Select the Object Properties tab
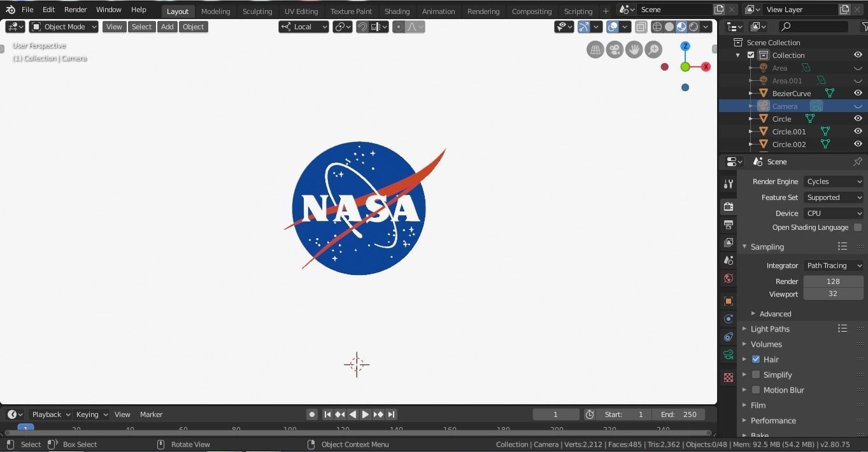This screenshot has height=452, width=868. click(x=728, y=300)
